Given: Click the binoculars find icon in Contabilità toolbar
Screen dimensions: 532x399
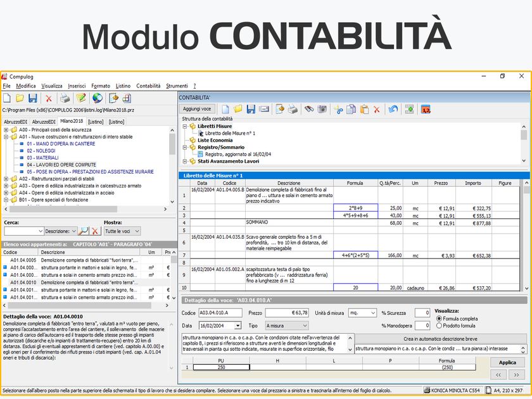Looking at the screenshot, I should pyautogui.click(x=309, y=109).
